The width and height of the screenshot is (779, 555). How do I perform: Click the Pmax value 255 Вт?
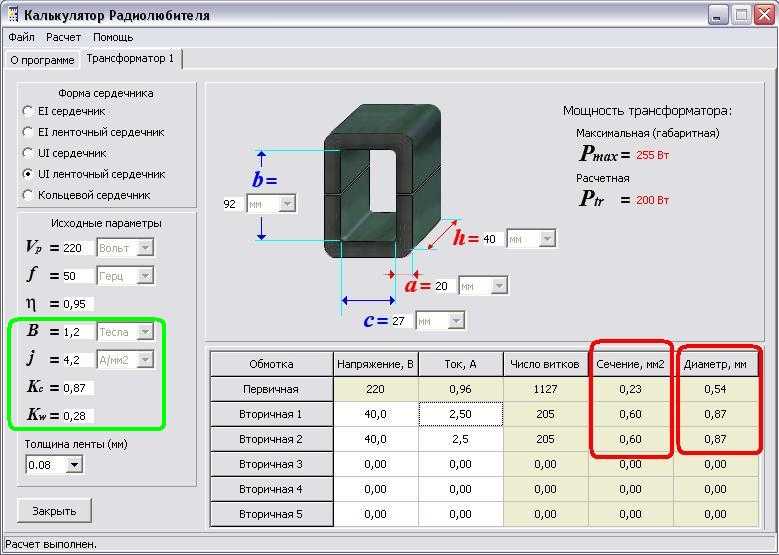click(x=652, y=156)
